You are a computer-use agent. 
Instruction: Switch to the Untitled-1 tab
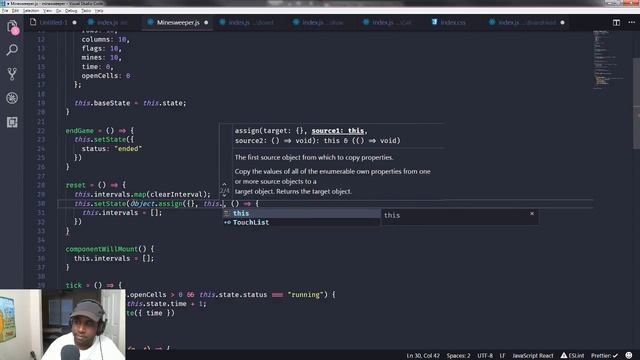tap(53, 22)
